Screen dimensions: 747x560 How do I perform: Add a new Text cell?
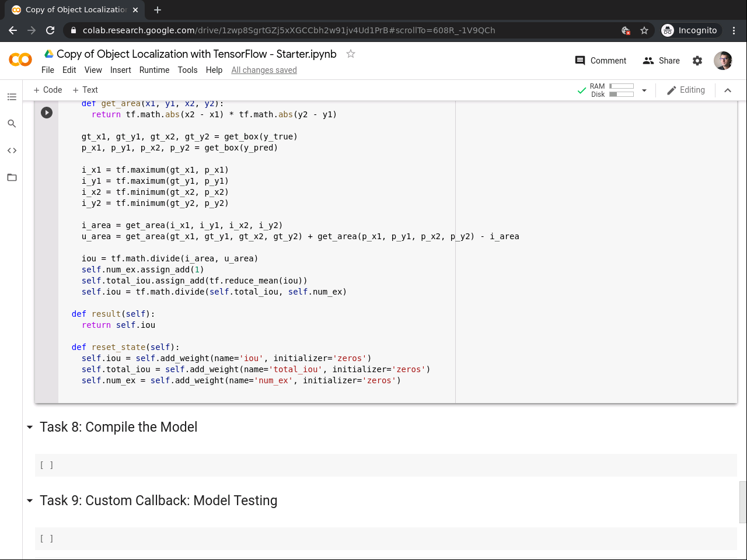click(85, 90)
